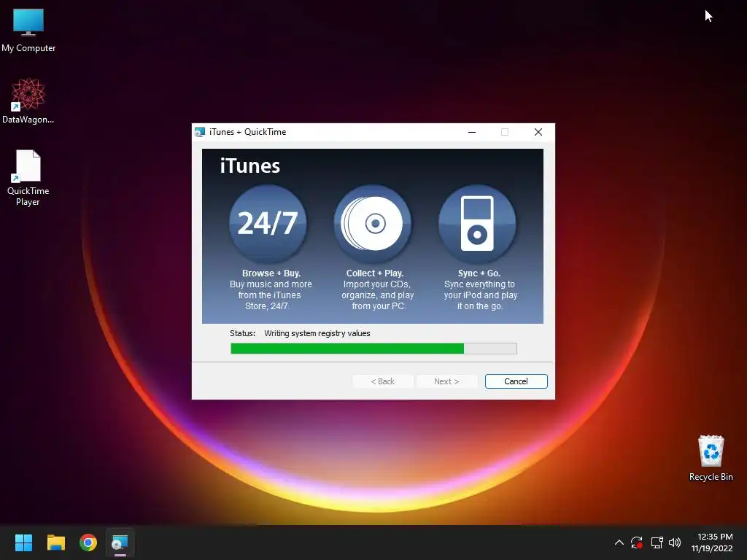
Task: Show hidden system tray icons
Action: tap(619, 542)
